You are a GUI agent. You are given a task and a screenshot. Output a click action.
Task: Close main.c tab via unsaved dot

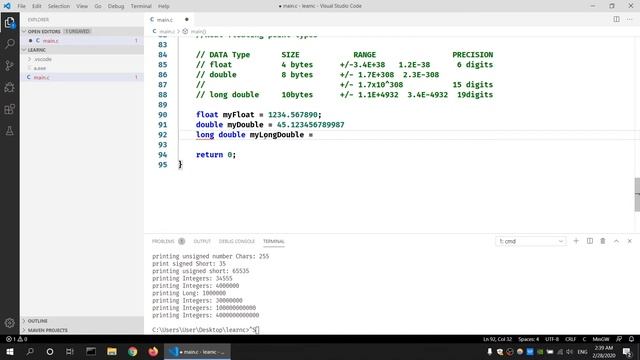[x=187, y=19]
